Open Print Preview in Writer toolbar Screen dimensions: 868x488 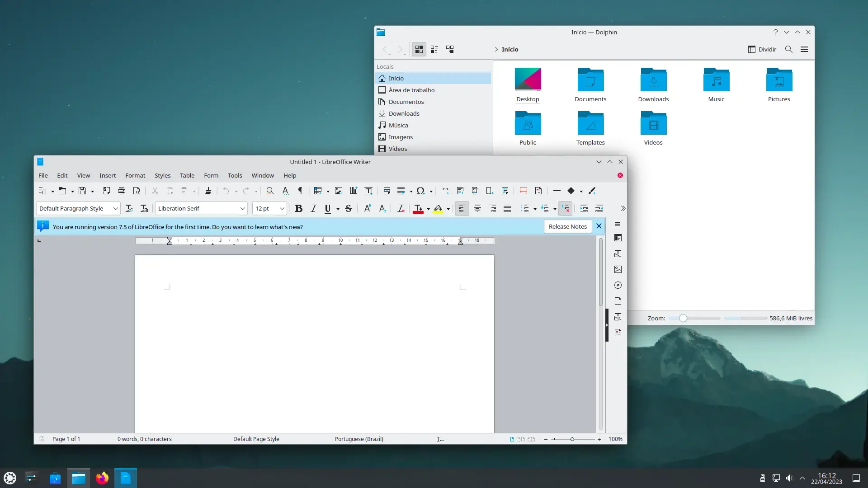coord(137,191)
